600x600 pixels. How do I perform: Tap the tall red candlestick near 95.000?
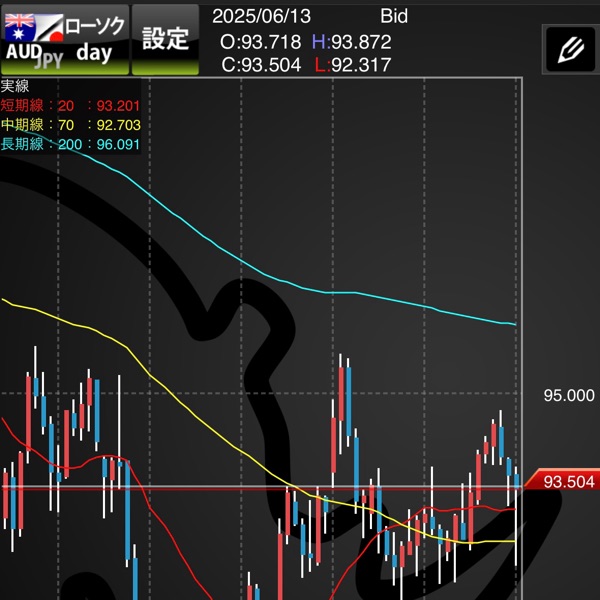pos(341,394)
